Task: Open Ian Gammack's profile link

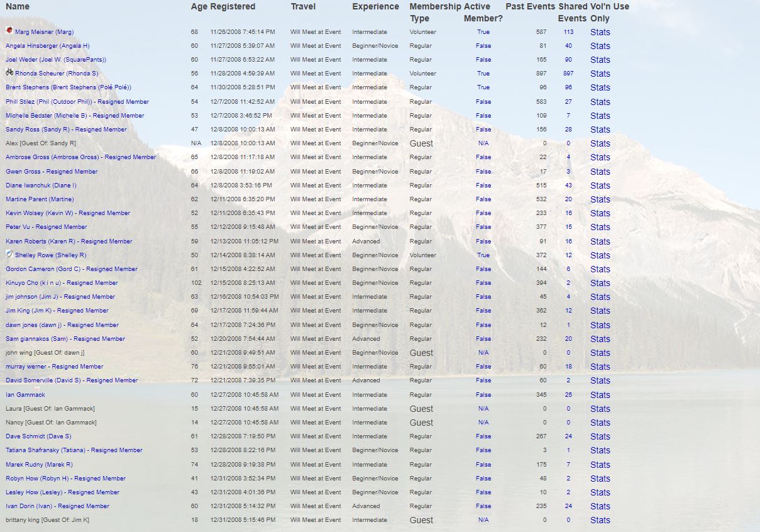Action: click(x=25, y=395)
